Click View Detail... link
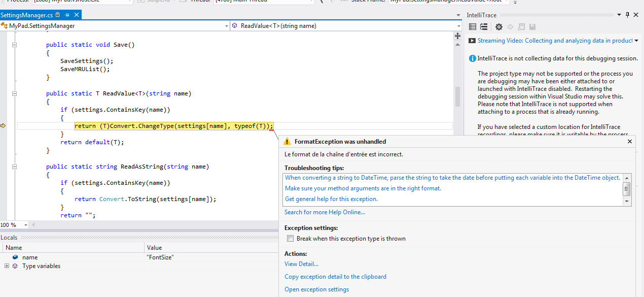The width and height of the screenshot is (644, 297). (x=301, y=264)
